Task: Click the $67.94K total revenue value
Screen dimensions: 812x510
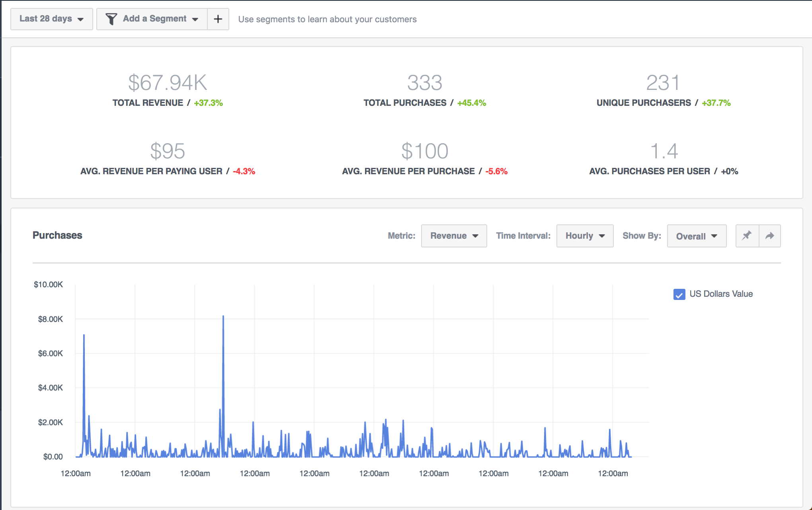Action: [x=168, y=83]
